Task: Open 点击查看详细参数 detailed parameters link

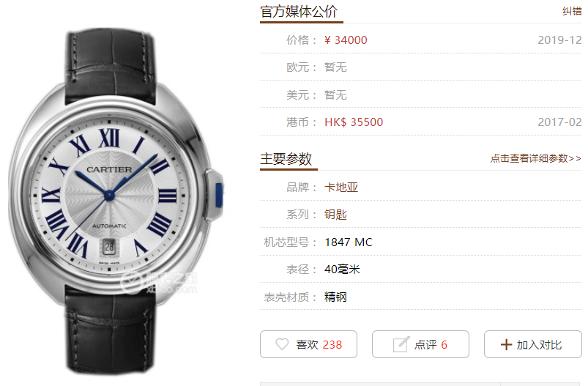Action: coord(536,158)
